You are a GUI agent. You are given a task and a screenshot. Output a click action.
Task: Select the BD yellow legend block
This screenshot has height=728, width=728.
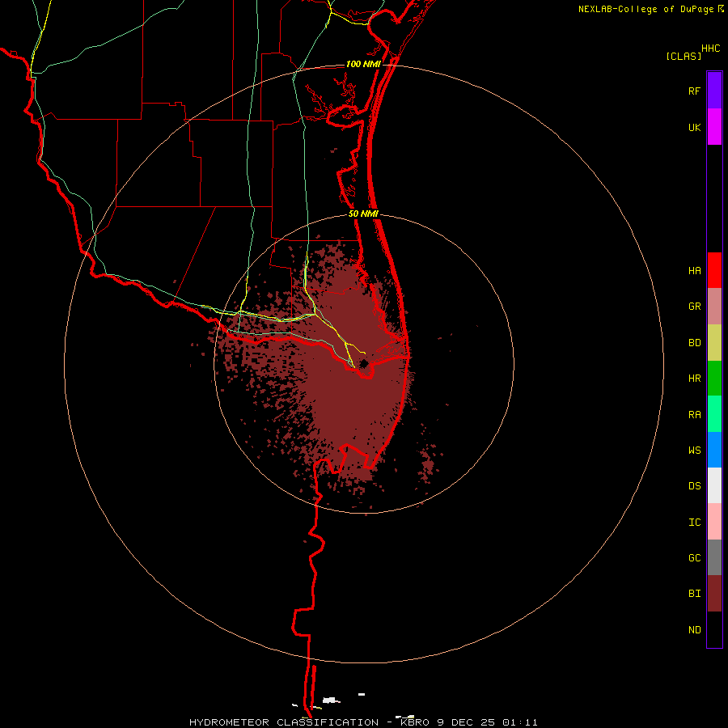click(714, 343)
